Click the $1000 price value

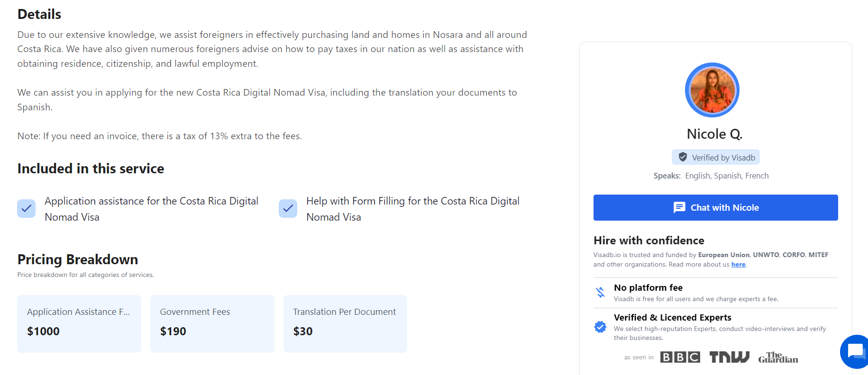tap(43, 331)
